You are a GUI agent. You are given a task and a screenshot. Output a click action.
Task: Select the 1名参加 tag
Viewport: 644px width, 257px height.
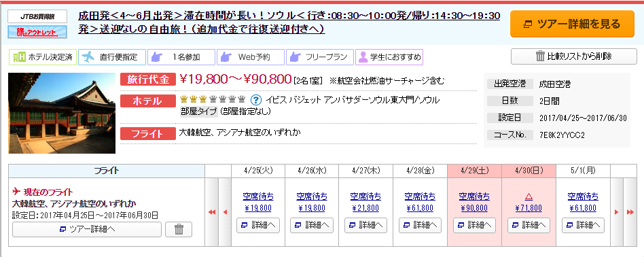(181, 57)
